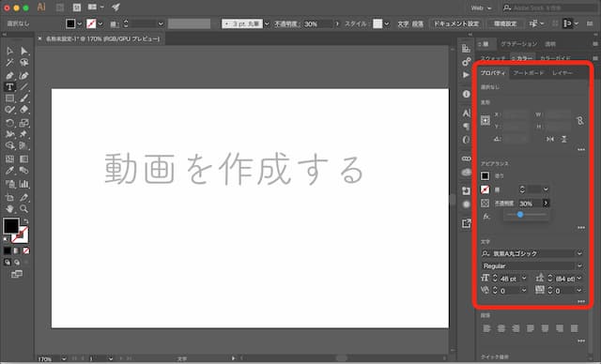The height and width of the screenshot is (364, 601).
Task: Select the Column Graph tool
Action: coord(24,184)
